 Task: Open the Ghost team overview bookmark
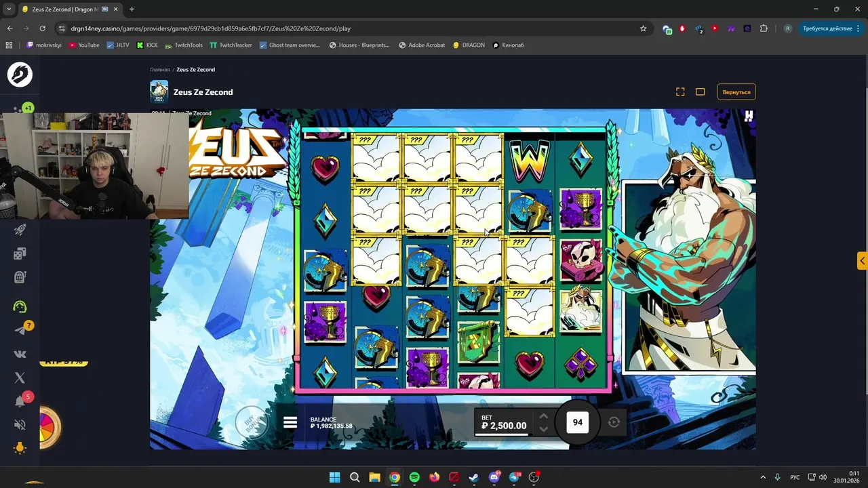290,45
